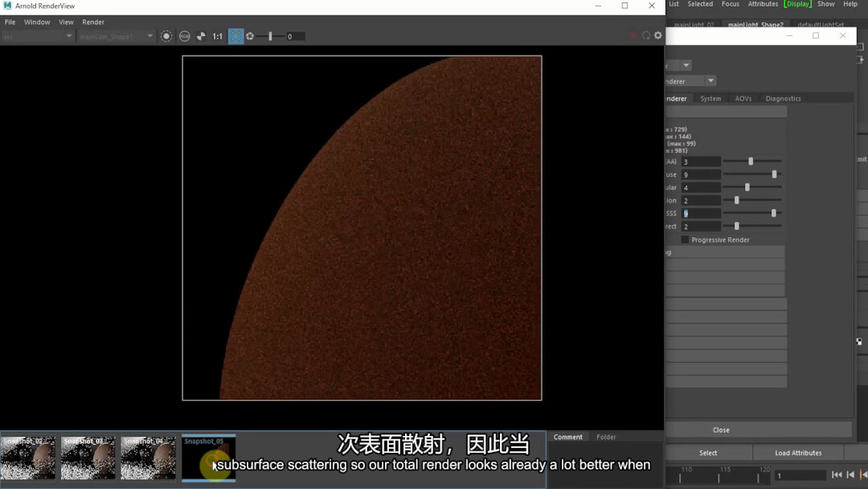Screen dimensions: 868x489
Task: Click the RGB channel display icon
Action: [x=184, y=36]
